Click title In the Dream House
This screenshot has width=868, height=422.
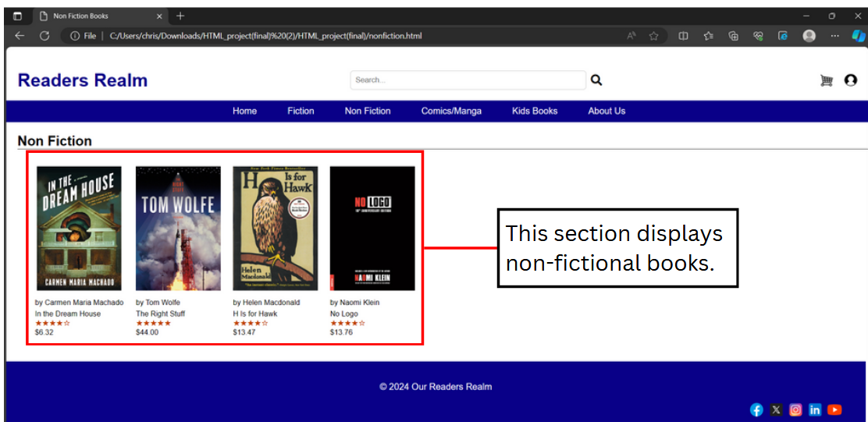coord(68,314)
